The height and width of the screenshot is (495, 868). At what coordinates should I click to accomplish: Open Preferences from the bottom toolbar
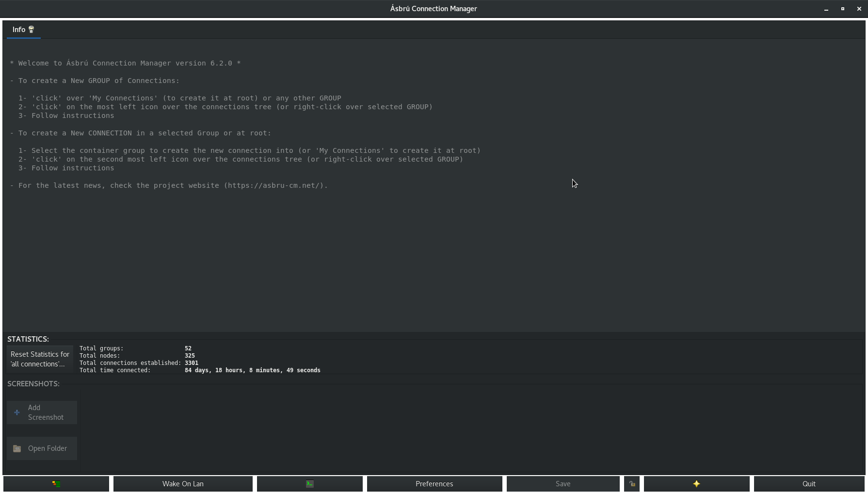tap(434, 483)
